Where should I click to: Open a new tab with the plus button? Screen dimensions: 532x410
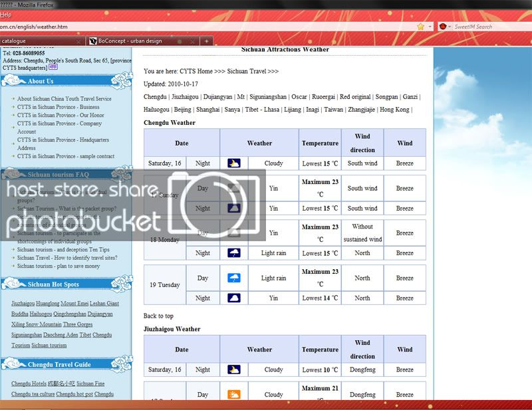206,41
